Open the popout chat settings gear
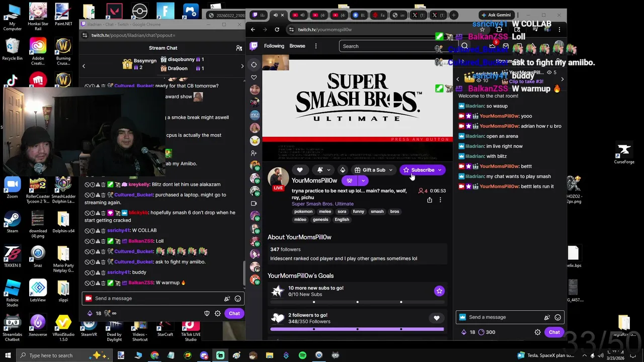 [x=218, y=314]
